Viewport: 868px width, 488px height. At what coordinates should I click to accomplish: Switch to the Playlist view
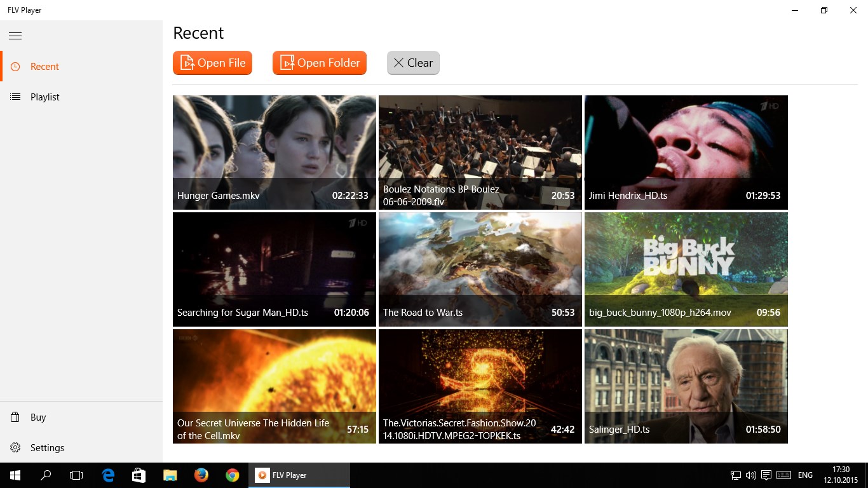(x=44, y=97)
